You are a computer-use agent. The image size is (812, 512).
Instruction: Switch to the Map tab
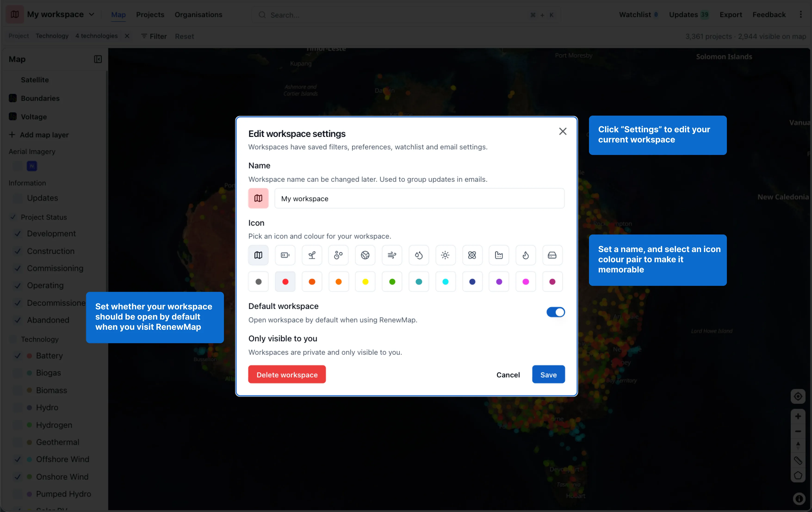click(118, 15)
